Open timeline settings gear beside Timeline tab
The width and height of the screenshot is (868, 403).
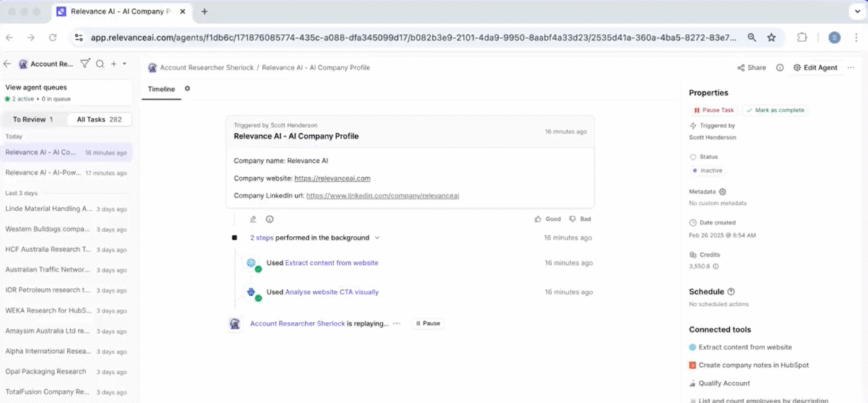click(187, 88)
